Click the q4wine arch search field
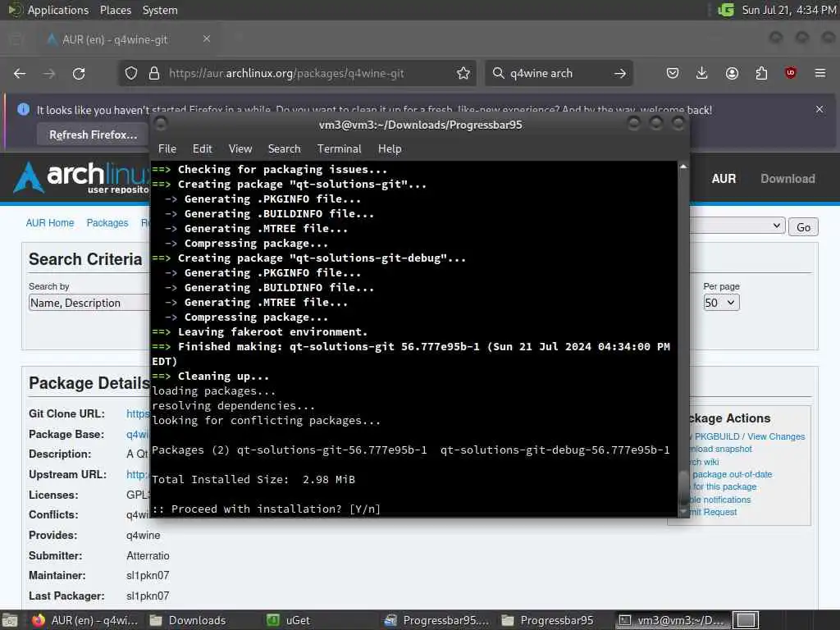Viewport: 840px width, 630px height. click(x=557, y=73)
